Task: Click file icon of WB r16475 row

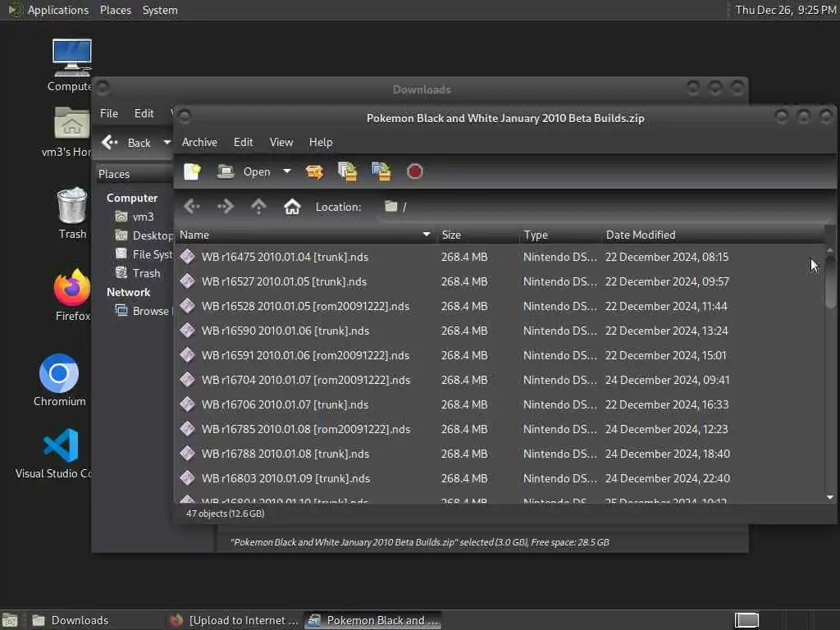Action: (188, 257)
